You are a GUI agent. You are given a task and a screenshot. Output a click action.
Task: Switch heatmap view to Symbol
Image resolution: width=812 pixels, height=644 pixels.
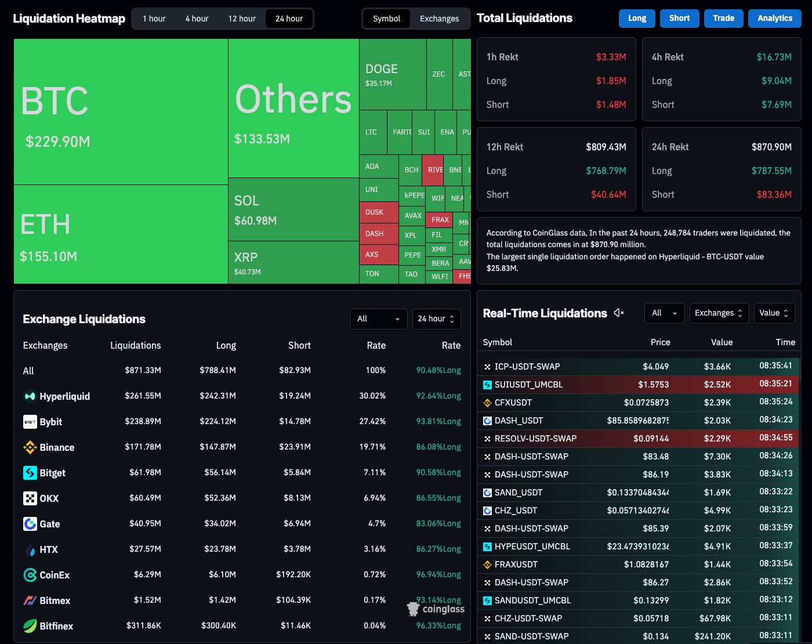[386, 19]
